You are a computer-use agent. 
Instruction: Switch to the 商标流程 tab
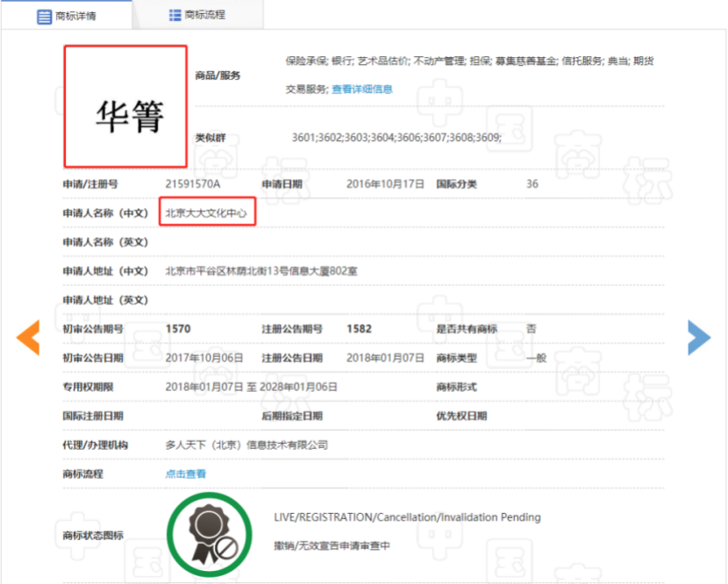[x=197, y=15]
